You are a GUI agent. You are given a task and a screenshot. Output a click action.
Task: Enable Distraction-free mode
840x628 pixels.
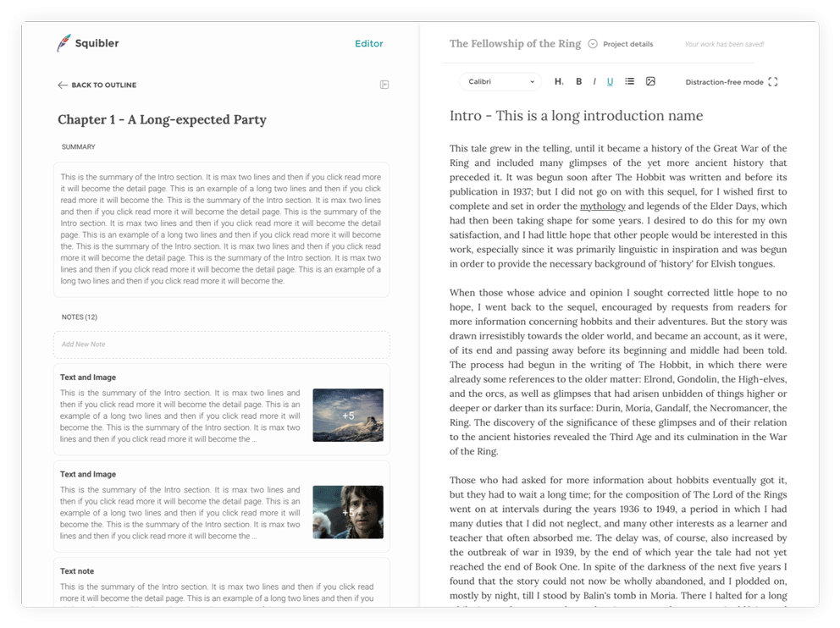tap(724, 82)
